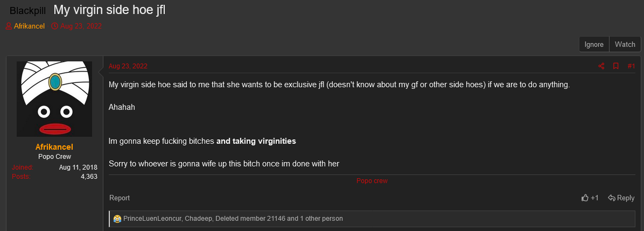Open the poster's turban avatar image
This screenshot has height=231, width=644.
coord(54,99)
